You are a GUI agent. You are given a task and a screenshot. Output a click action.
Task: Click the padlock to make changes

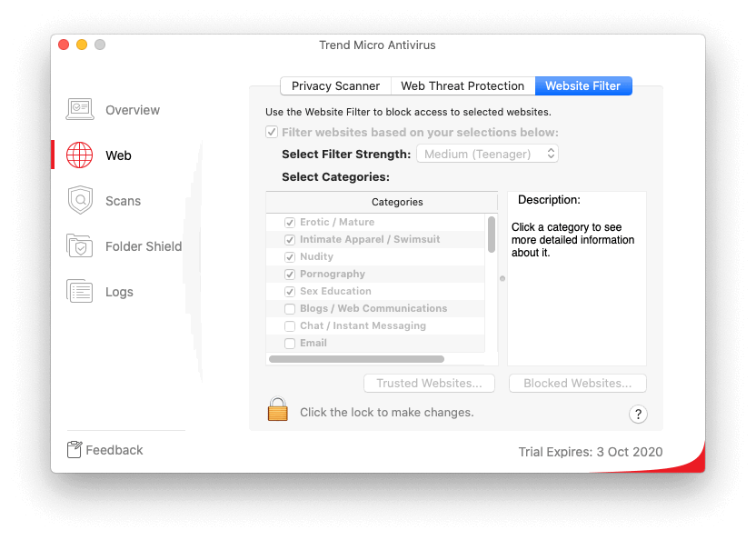(278, 409)
